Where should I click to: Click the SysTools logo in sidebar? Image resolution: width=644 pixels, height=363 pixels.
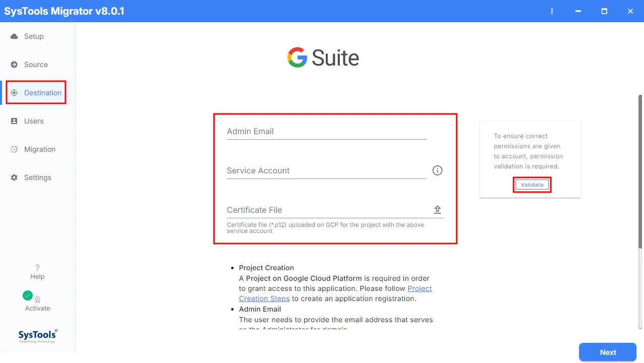38,336
